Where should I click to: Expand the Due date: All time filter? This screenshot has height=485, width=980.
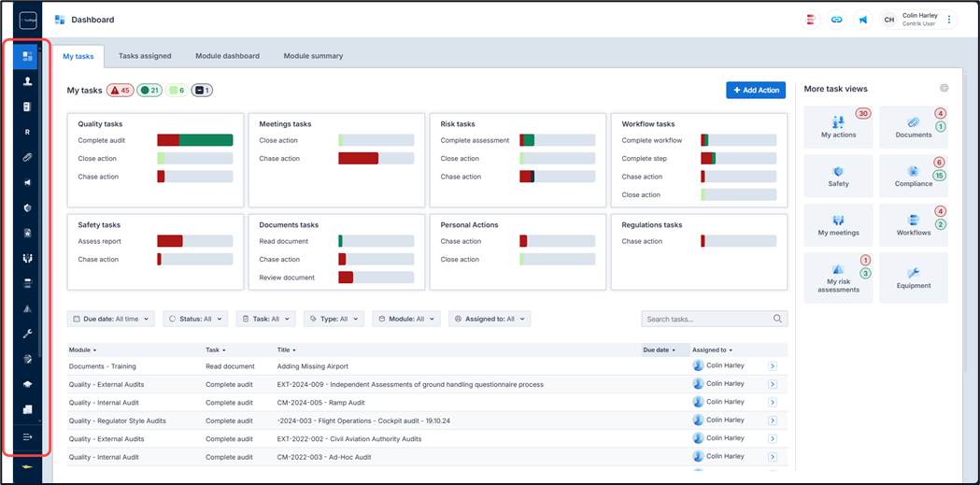pyautogui.click(x=110, y=319)
